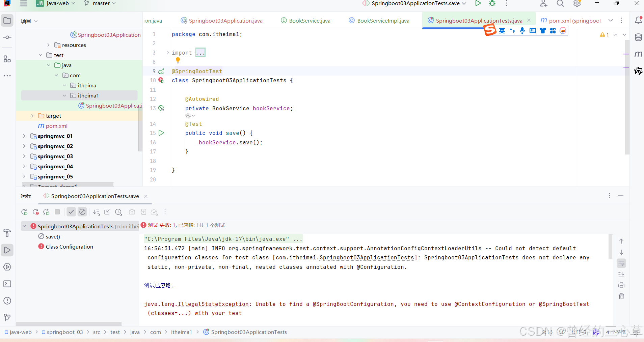Viewport: 644px width, 342px height.
Task: Click project tree horizontal scrollbar
Action: (68, 184)
